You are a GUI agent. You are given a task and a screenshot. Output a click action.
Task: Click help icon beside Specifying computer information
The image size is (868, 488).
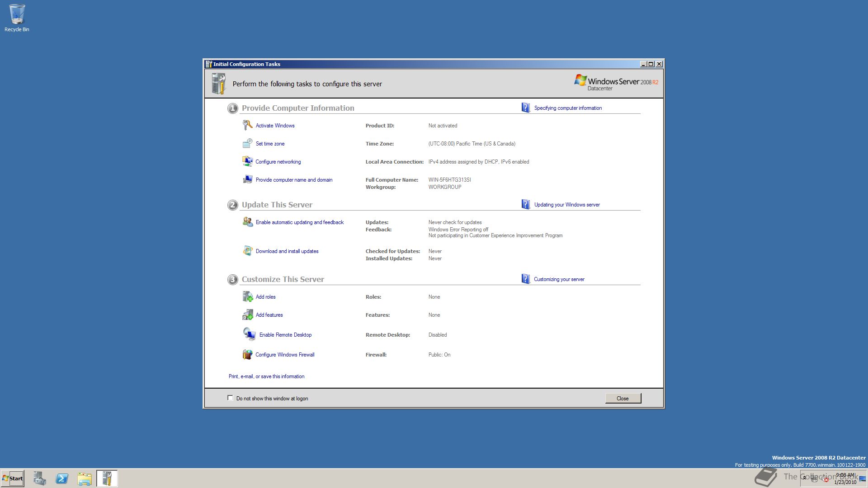[x=526, y=108]
